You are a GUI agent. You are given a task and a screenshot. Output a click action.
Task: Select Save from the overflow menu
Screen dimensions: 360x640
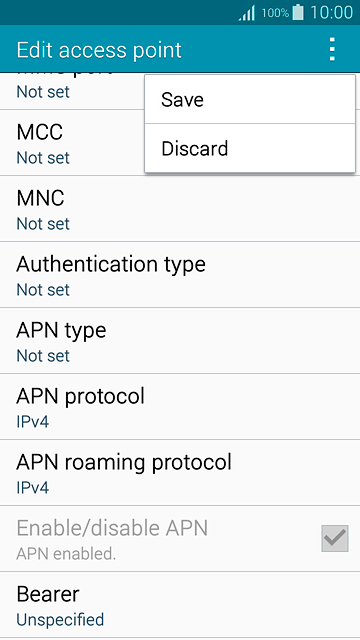(x=250, y=99)
